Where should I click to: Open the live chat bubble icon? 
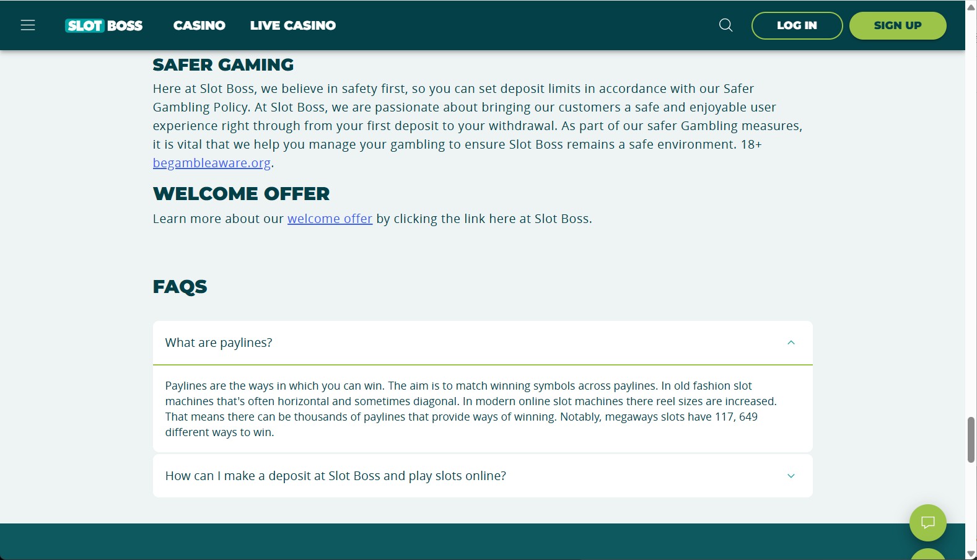(x=927, y=522)
